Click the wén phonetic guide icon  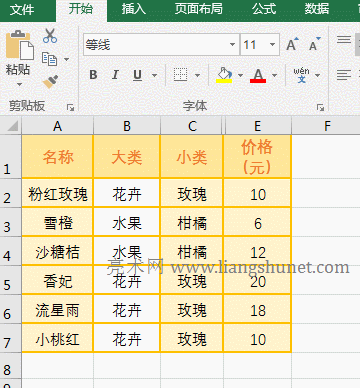pyautogui.click(x=301, y=75)
